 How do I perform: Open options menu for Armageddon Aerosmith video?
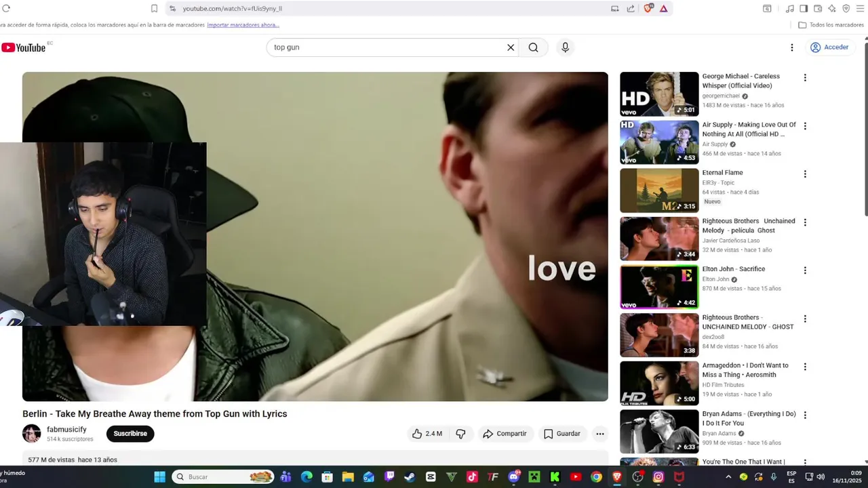coord(805,367)
